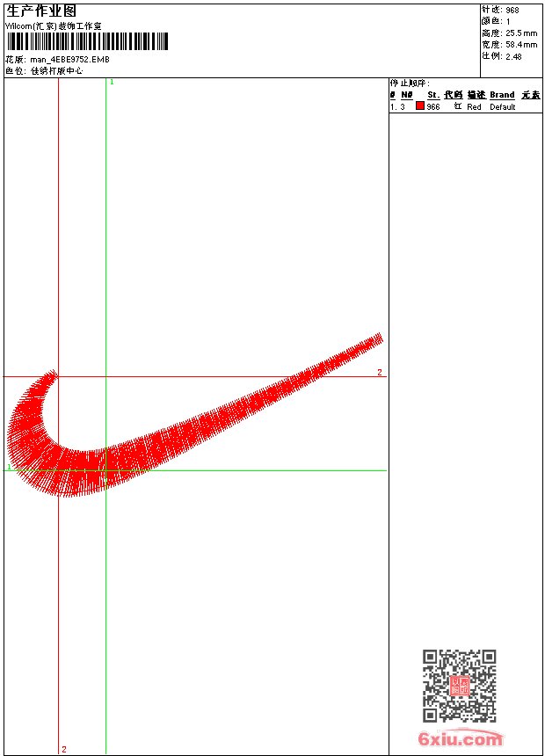
Task: Click the '色位' line below the file name
Action: 44,71
